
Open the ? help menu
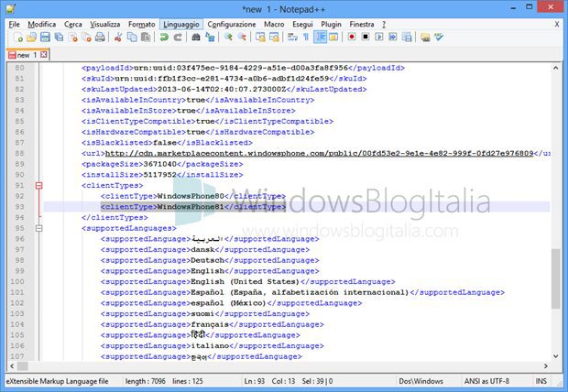[x=384, y=25]
